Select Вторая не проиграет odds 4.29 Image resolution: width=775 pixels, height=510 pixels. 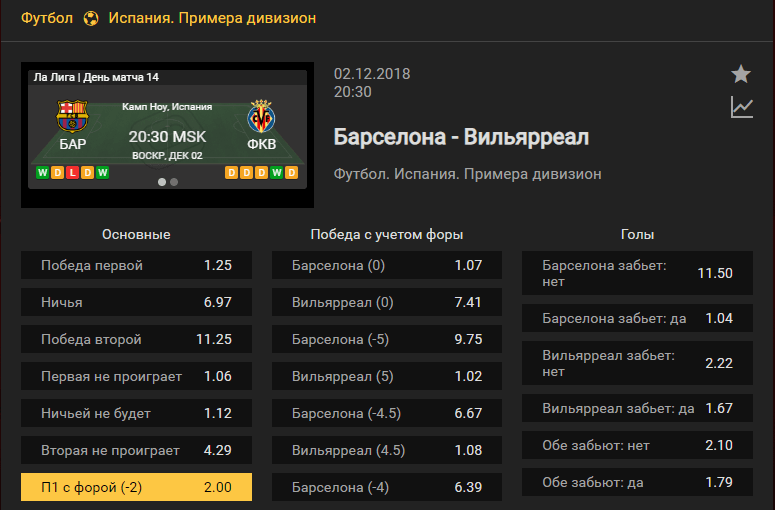tap(136, 451)
